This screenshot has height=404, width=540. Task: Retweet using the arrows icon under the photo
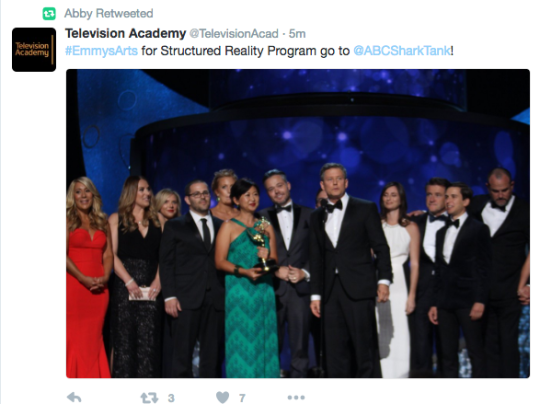click(x=149, y=398)
